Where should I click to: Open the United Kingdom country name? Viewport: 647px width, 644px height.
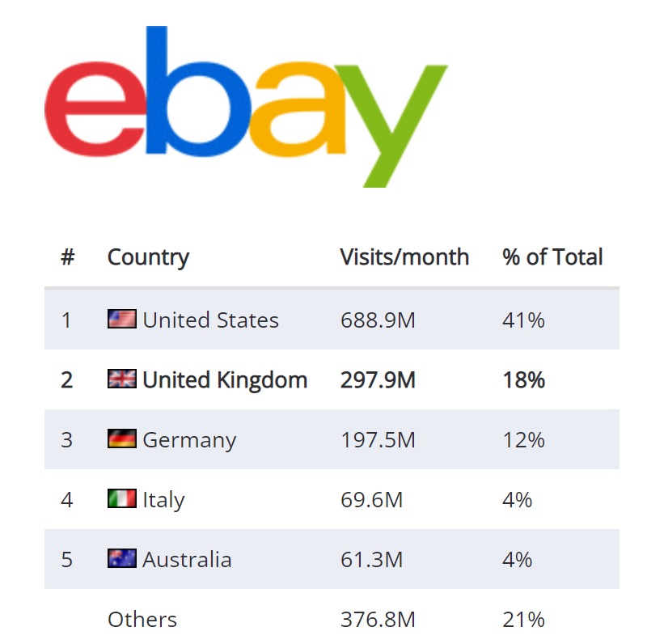(225, 380)
